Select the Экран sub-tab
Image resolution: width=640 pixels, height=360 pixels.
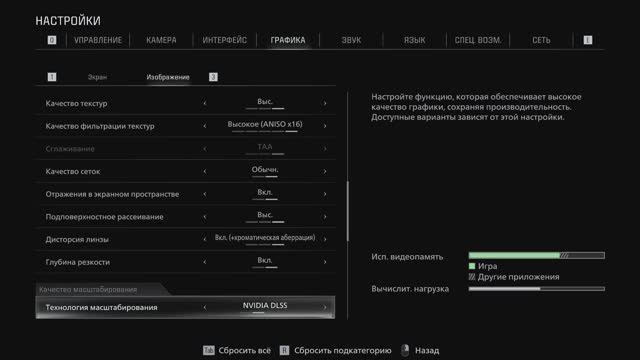(x=97, y=77)
